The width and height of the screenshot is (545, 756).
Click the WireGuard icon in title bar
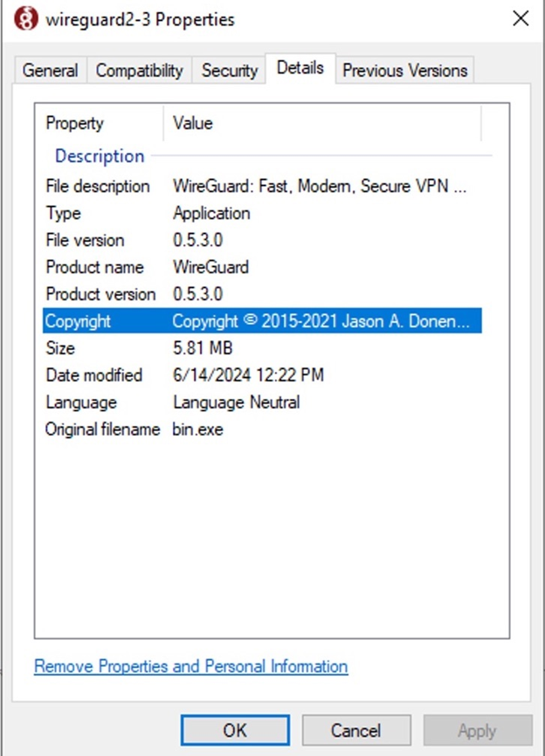tap(26, 18)
